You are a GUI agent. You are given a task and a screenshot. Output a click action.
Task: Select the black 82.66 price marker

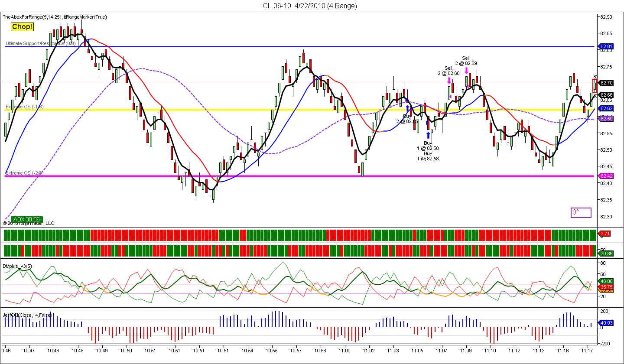click(x=606, y=95)
